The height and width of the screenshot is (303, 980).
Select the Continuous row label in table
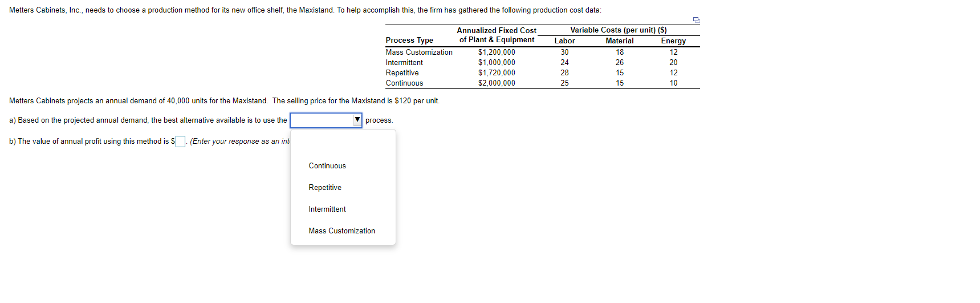pyautogui.click(x=404, y=83)
